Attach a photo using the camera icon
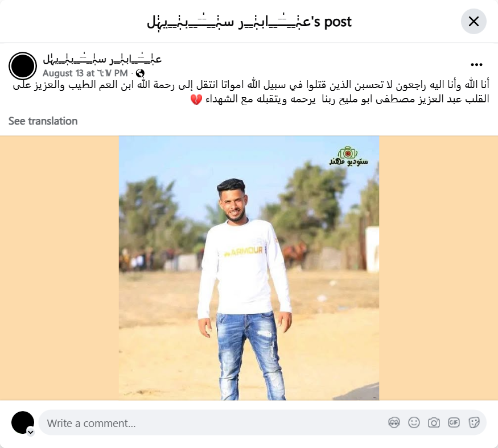Viewport: 498px width, 448px height. tap(434, 422)
